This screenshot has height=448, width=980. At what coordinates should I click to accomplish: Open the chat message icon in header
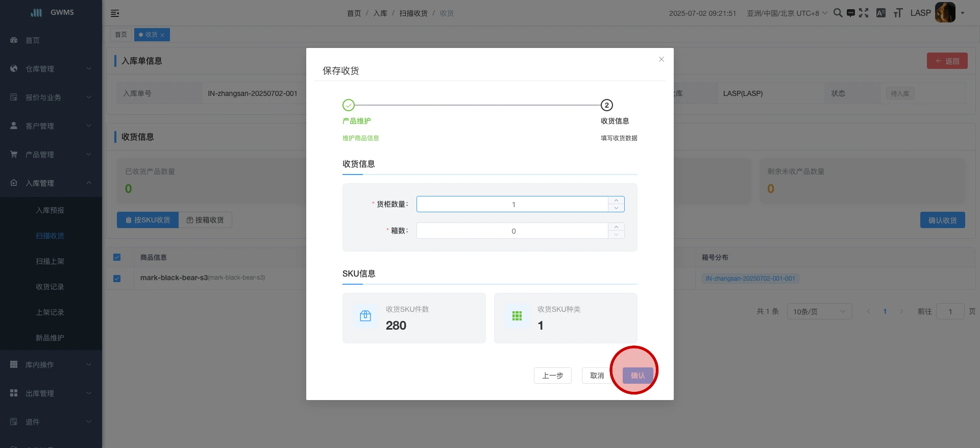tap(850, 13)
